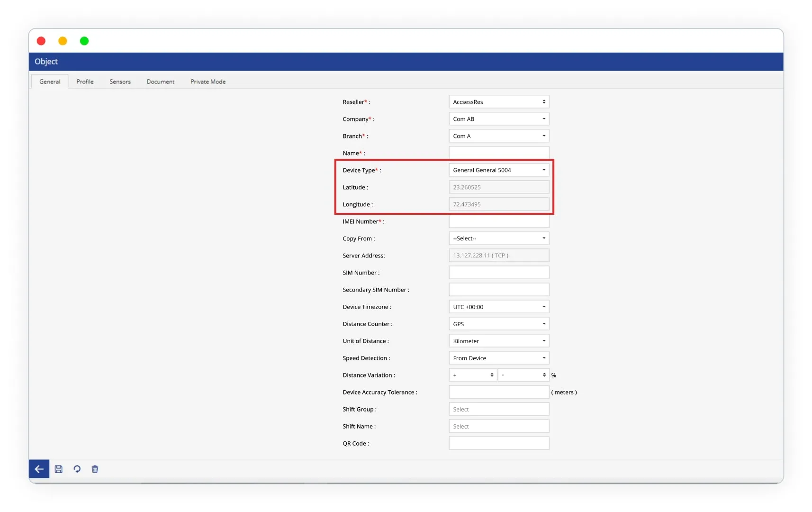Click the back arrow icon

click(x=39, y=469)
